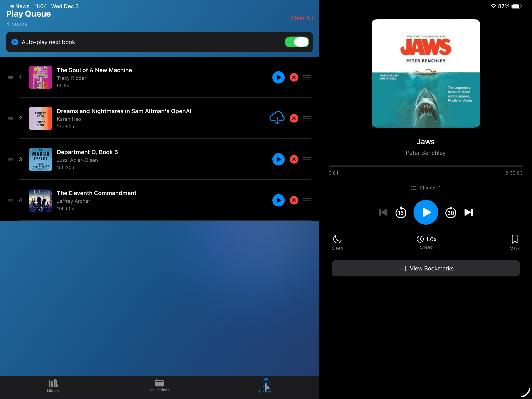
Task: Tap the Empire of AI cover thumbnail
Action: 41,118
